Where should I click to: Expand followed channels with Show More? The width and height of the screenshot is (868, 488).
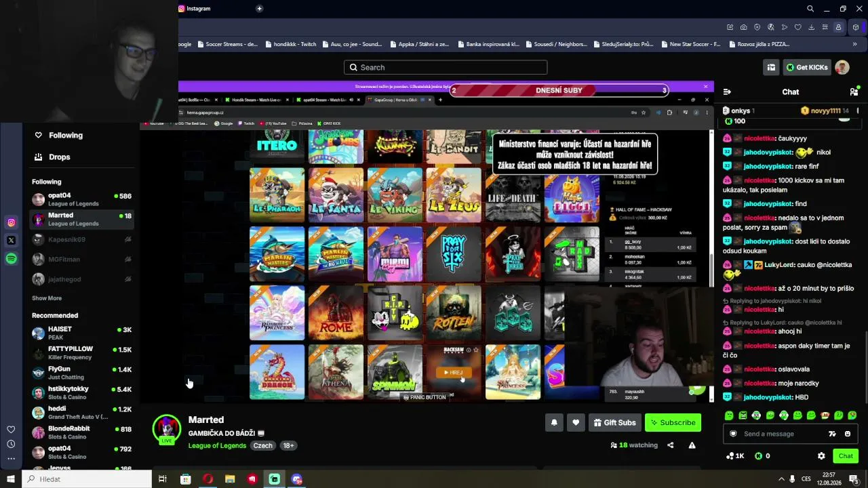(47, 298)
